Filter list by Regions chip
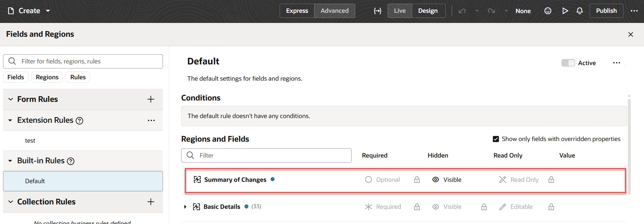The height and width of the screenshot is (224, 644). click(x=47, y=77)
